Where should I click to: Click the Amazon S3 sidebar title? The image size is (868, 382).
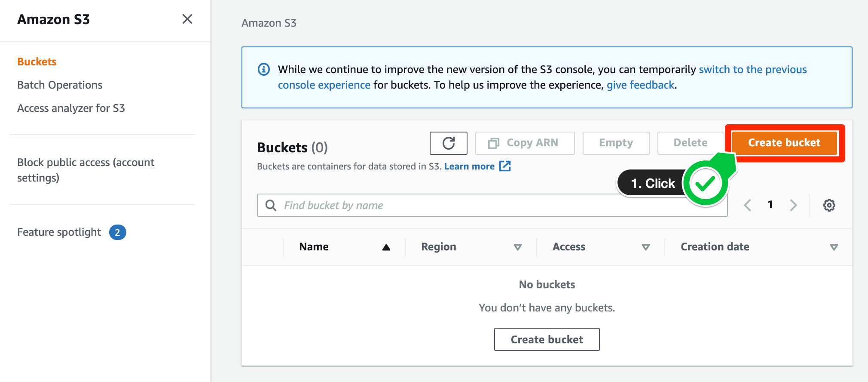(x=53, y=19)
